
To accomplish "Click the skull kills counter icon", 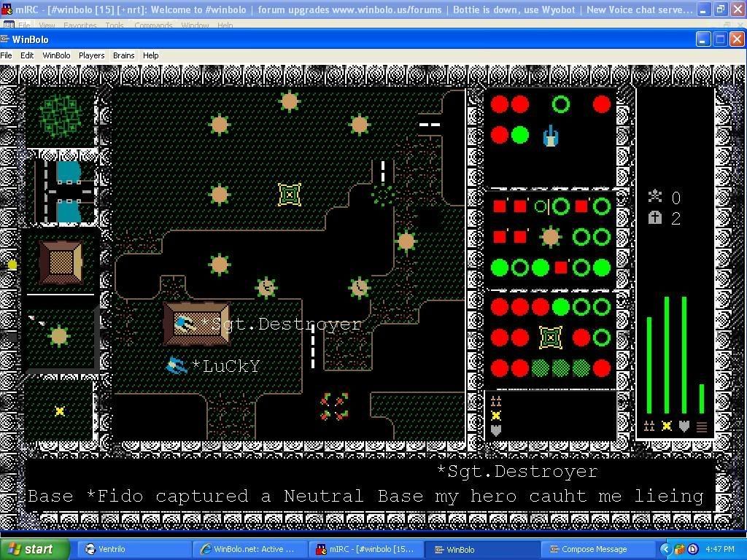I will click(x=655, y=195).
